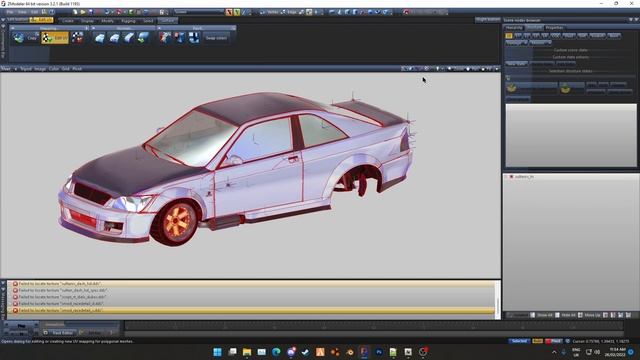This screenshot has width=640, height=360.
Task: Switch to the Rigging tab
Action: click(128, 20)
